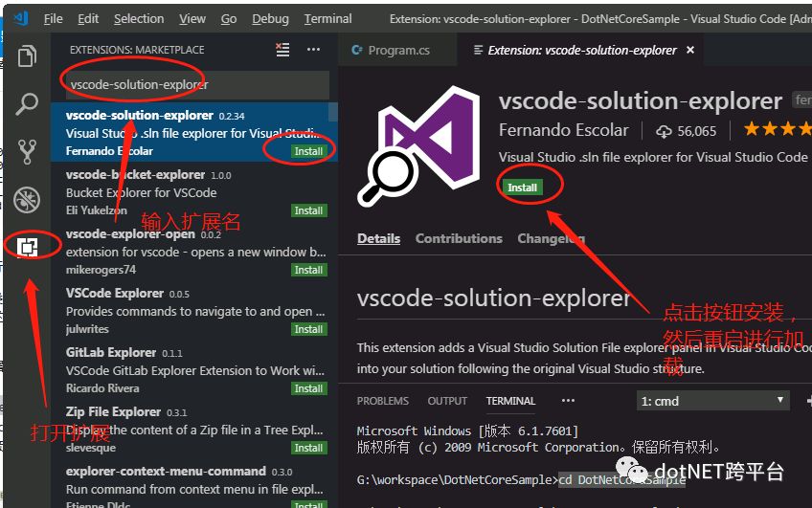Viewport: 812px width, 508px height.
Task: Click 'mikerogers74' publisher name in list
Action: [101, 270]
